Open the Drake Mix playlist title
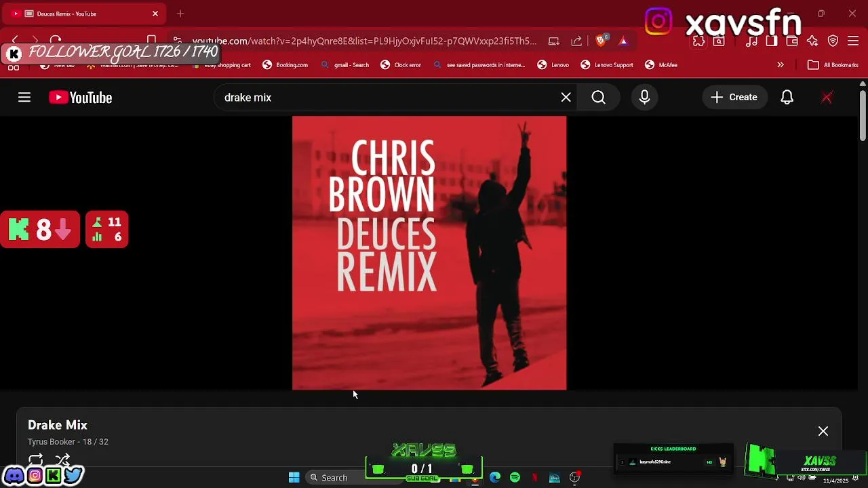 (58, 425)
